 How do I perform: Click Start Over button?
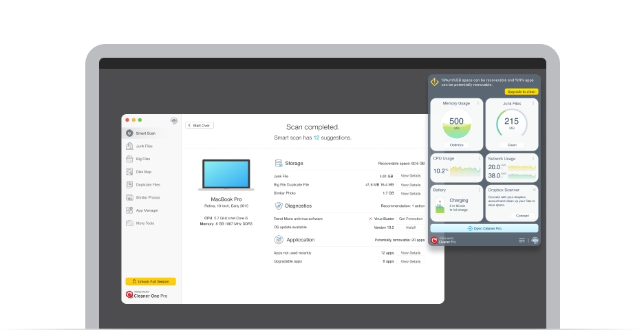pyautogui.click(x=200, y=125)
